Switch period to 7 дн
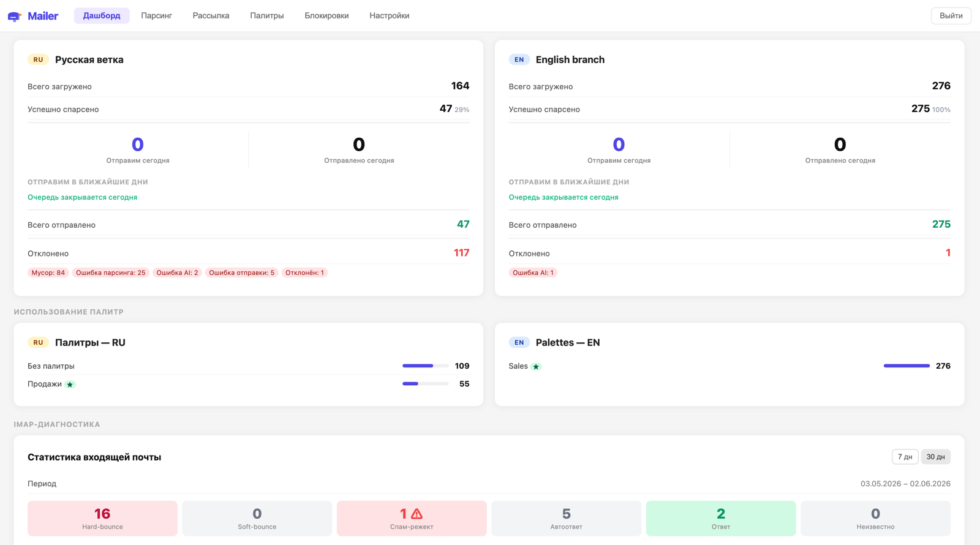This screenshot has width=980, height=545. click(x=905, y=457)
